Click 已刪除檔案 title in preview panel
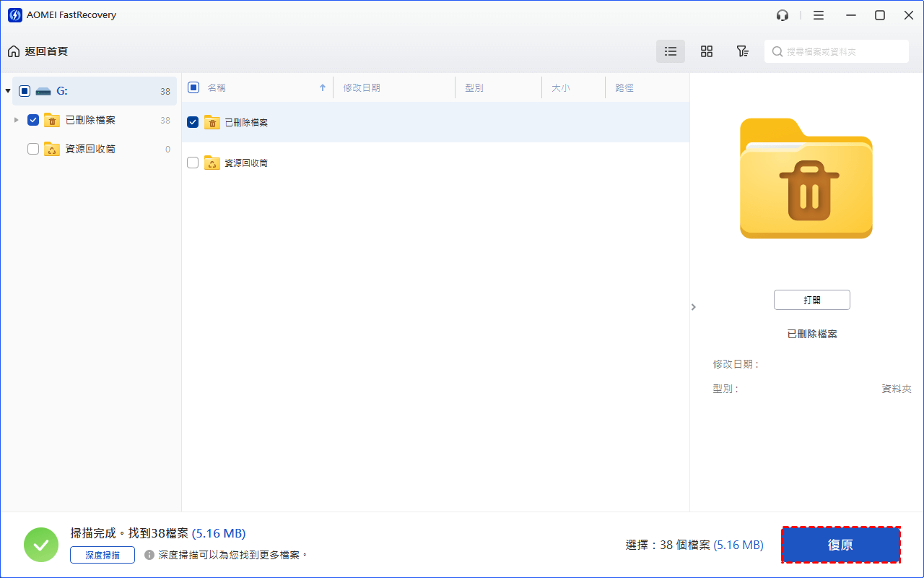 [x=812, y=334]
